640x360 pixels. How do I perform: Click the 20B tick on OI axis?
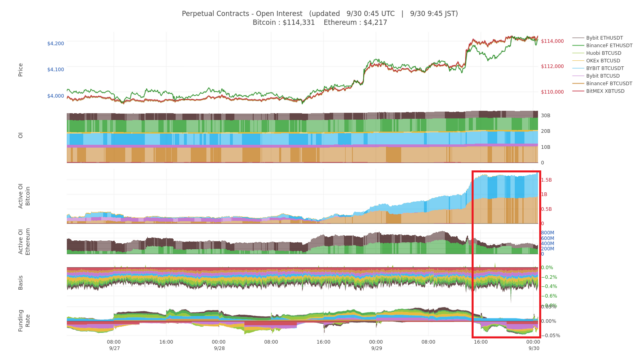tap(545, 131)
